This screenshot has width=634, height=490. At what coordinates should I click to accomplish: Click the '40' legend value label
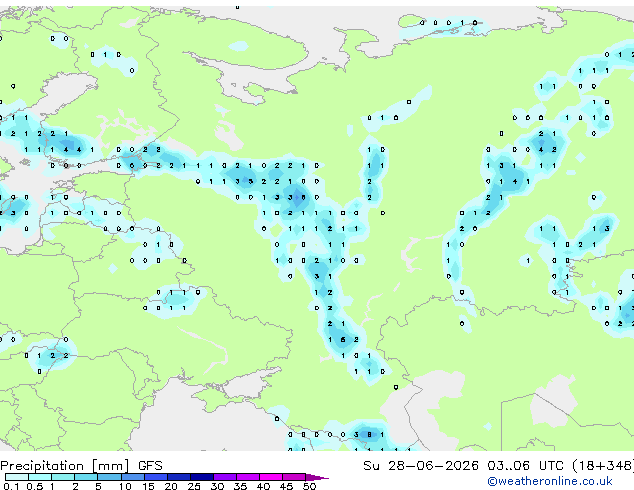coord(263,486)
